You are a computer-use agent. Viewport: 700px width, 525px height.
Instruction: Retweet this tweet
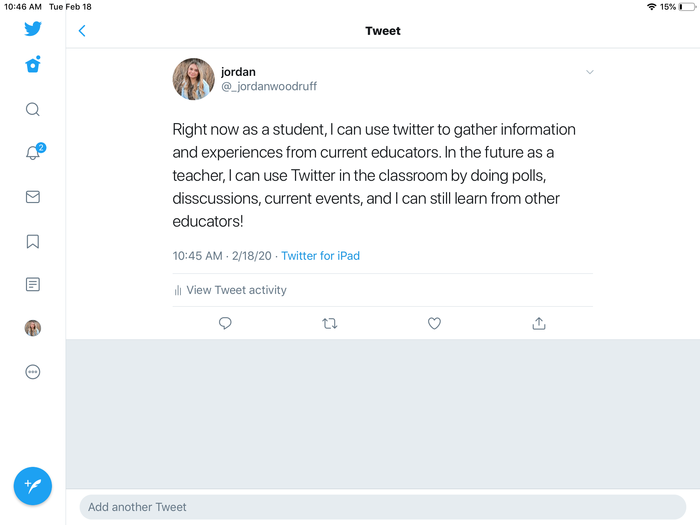click(330, 323)
